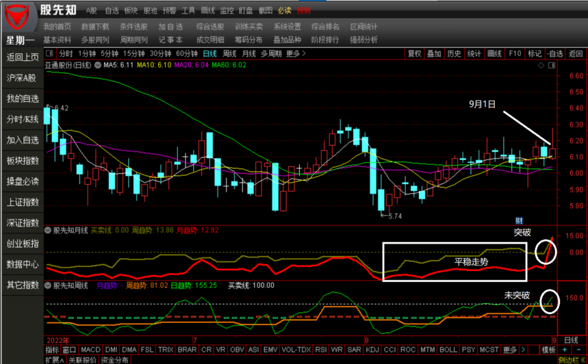Expand the 更多 indicator list
Image resolution: width=588 pixels, height=364 pixels.
(510, 350)
